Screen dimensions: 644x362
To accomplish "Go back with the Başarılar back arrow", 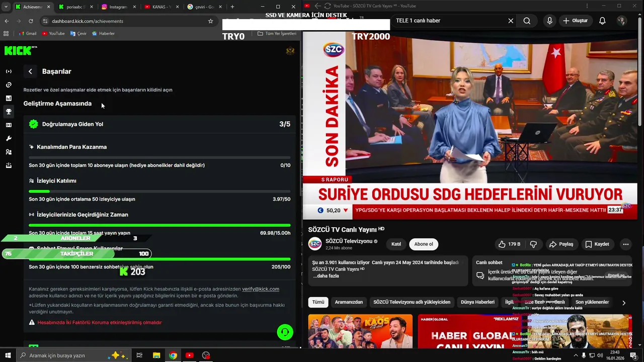I will click(x=30, y=71).
